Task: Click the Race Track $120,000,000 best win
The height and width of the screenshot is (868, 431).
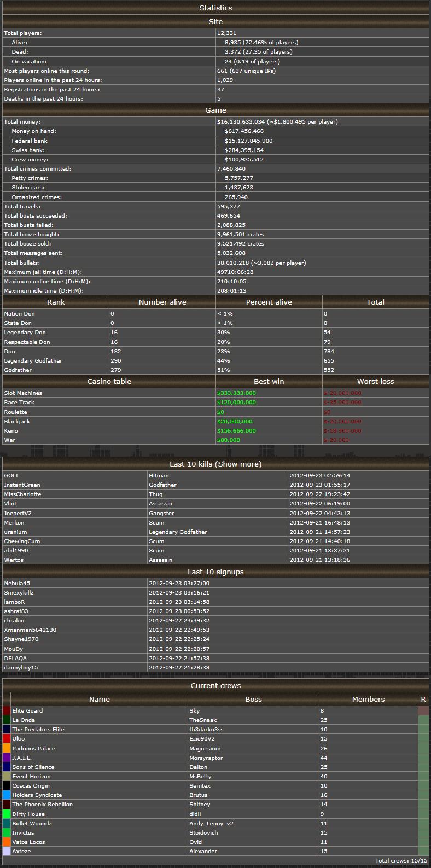Action: coord(236,403)
